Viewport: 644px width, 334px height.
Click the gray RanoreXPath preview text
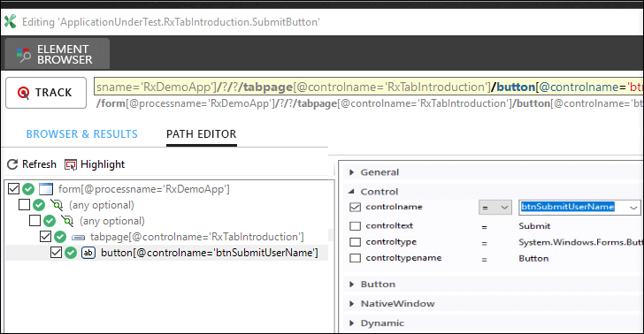(369, 103)
